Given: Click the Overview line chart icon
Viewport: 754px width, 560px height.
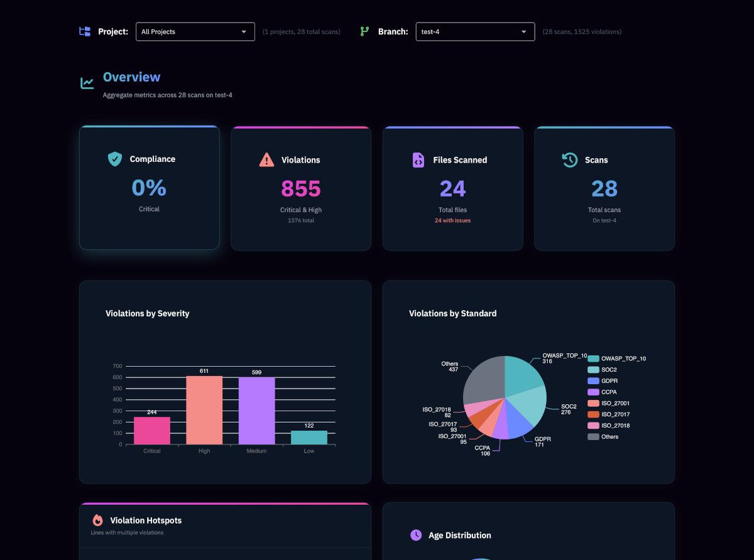Looking at the screenshot, I should coord(87,83).
